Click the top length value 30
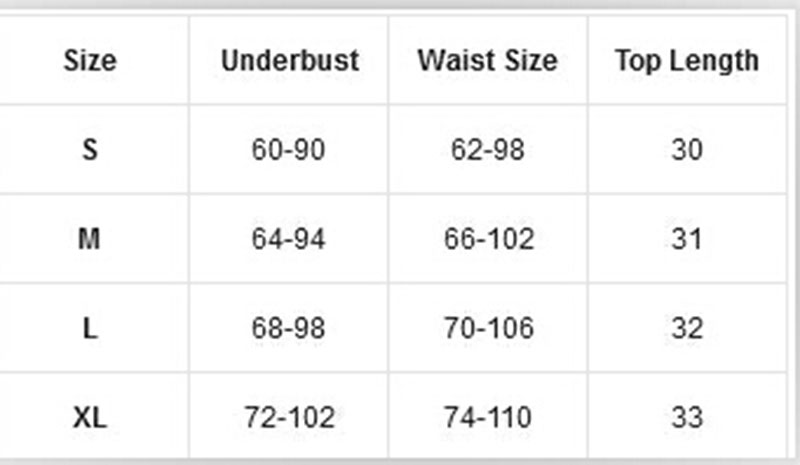This screenshot has width=800, height=465. click(x=687, y=150)
